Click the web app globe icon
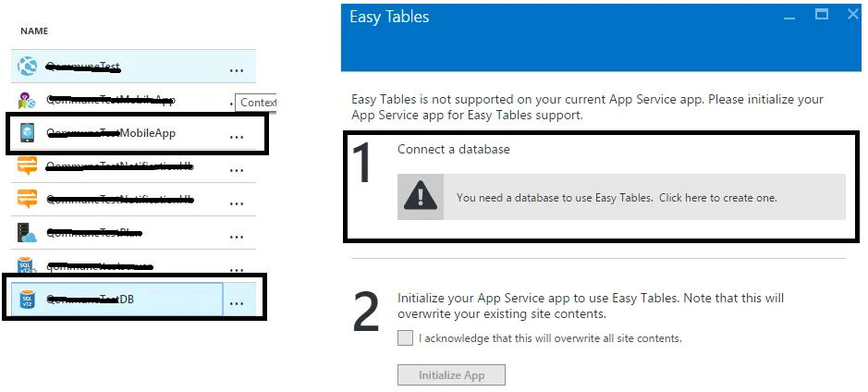This screenshot has height=392, width=868. point(27,67)
